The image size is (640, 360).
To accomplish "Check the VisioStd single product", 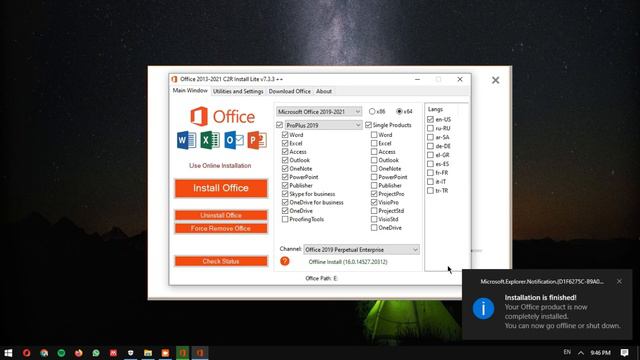I will pyautogui.click(x=374, y=219).
